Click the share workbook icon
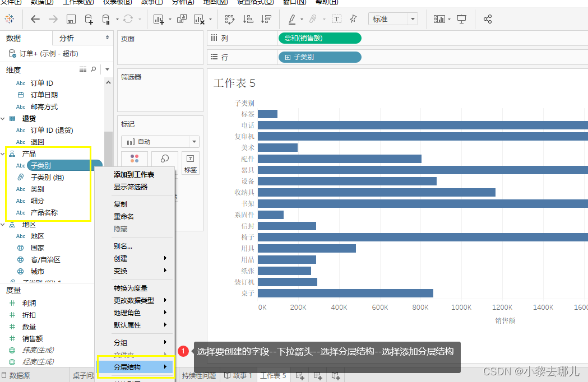This screenshot has height=382, width=588. [487, 18]
